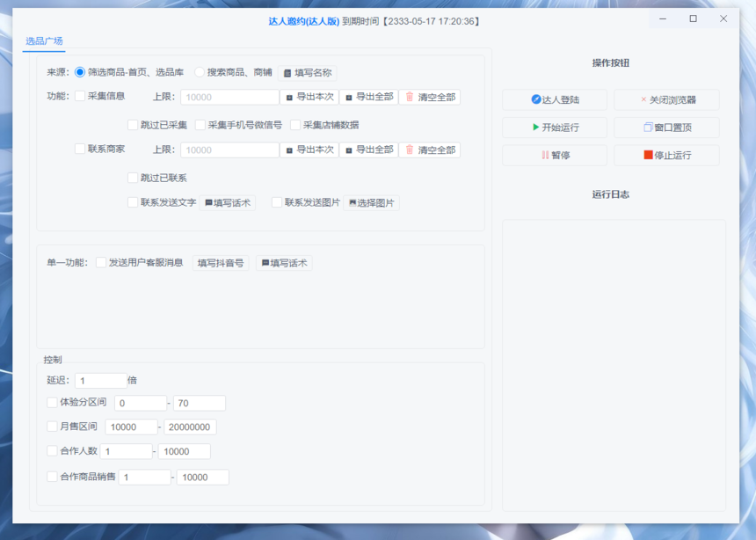Click 清空全部 in the 采集信息 row
756x540 pixels.
click(430, 97)
